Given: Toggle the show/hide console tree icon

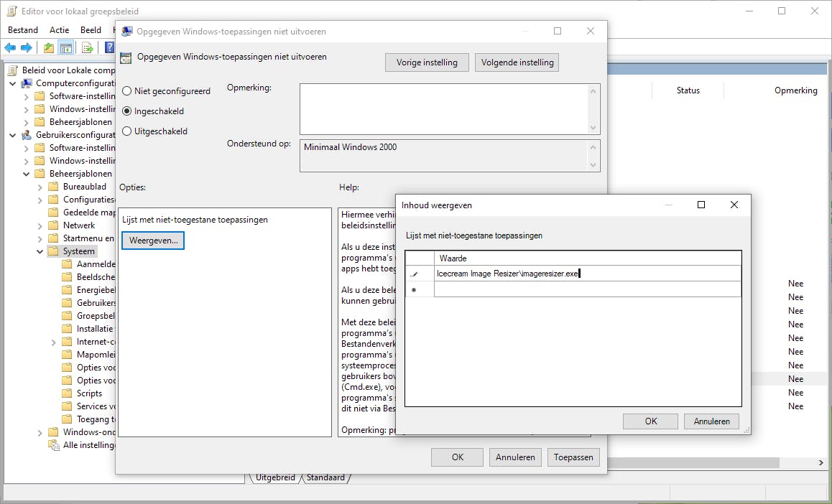Looking at the screenshot, I should coord(66,47).
